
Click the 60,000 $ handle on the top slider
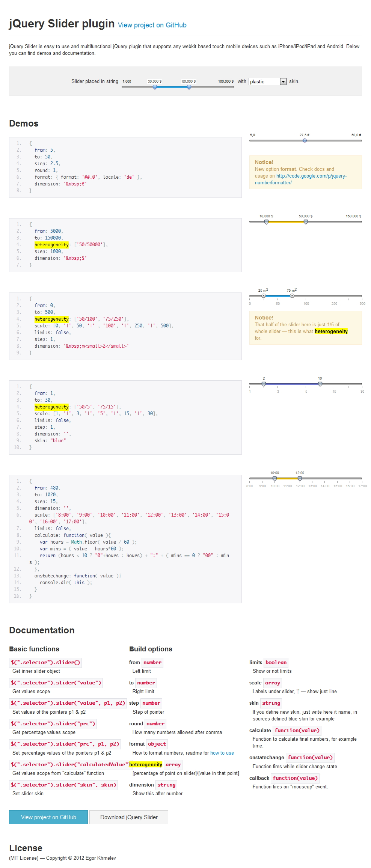pyautogui.click(x=189, y=87)
